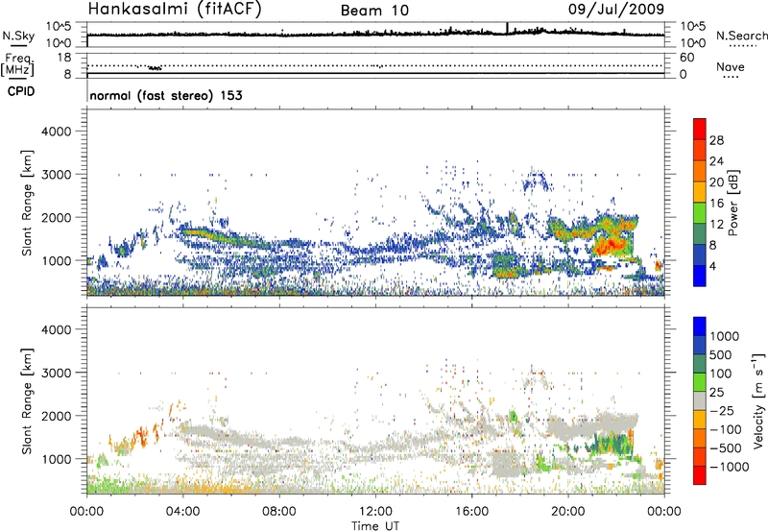Click the N.Search legend label
Viewport: 768px width, 532px height.
coord(742,36)
